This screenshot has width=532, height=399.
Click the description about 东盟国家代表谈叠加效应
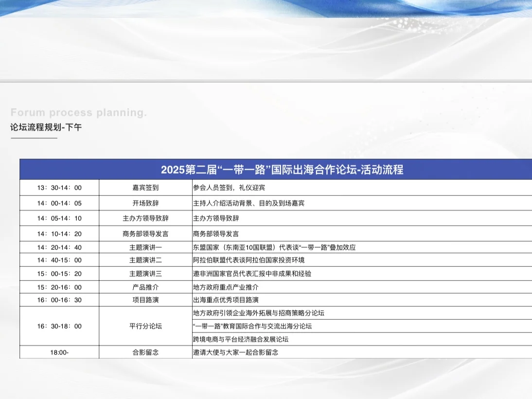click(274, 247)
